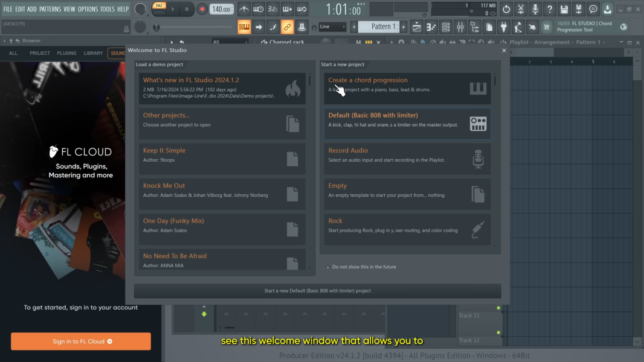Select the Empty project template
The image size is (644, 362).
[x=407, y=194]
